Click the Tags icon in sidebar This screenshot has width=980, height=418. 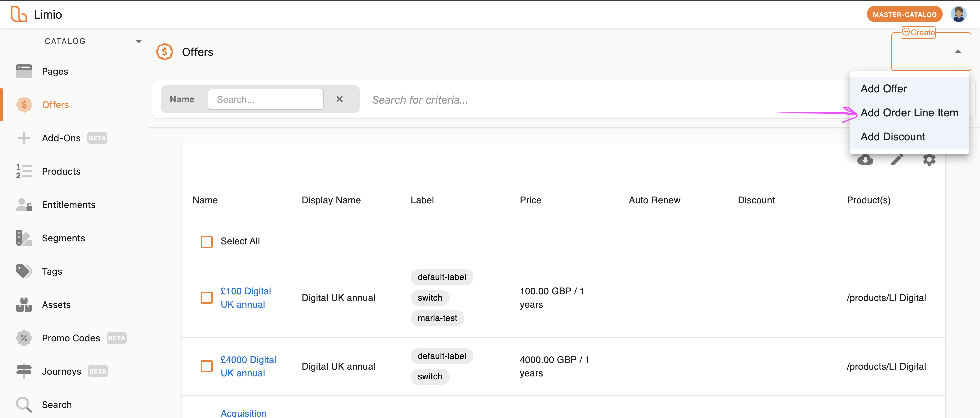pos(24,271)
